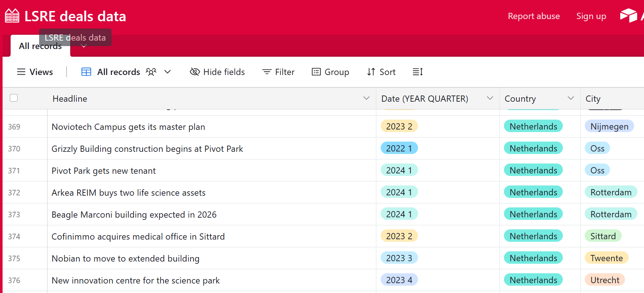Open Headline column dropdown
The height and width of the screenshot is (293, 644).
tap(366, 98)
